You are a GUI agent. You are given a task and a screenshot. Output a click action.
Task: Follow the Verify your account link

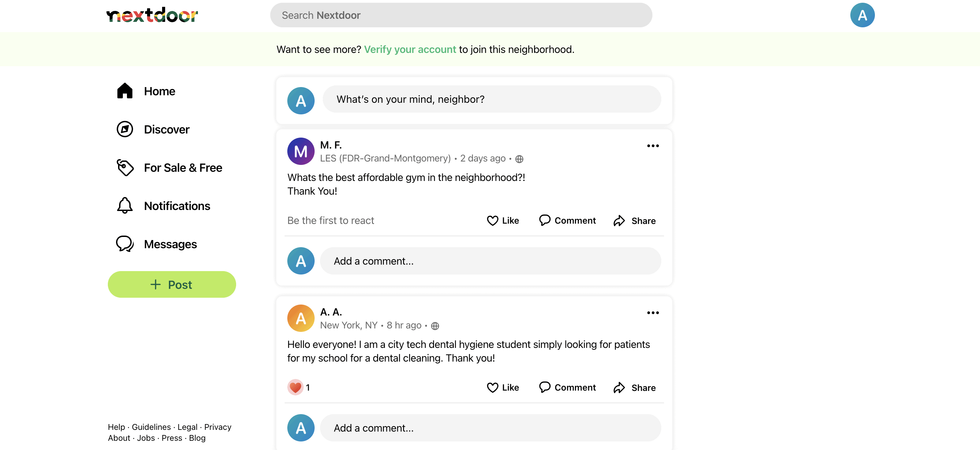tap(410, 50)
